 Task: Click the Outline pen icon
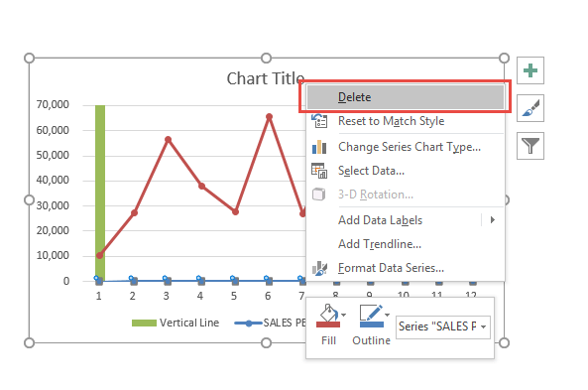click(x=371, y=317)
